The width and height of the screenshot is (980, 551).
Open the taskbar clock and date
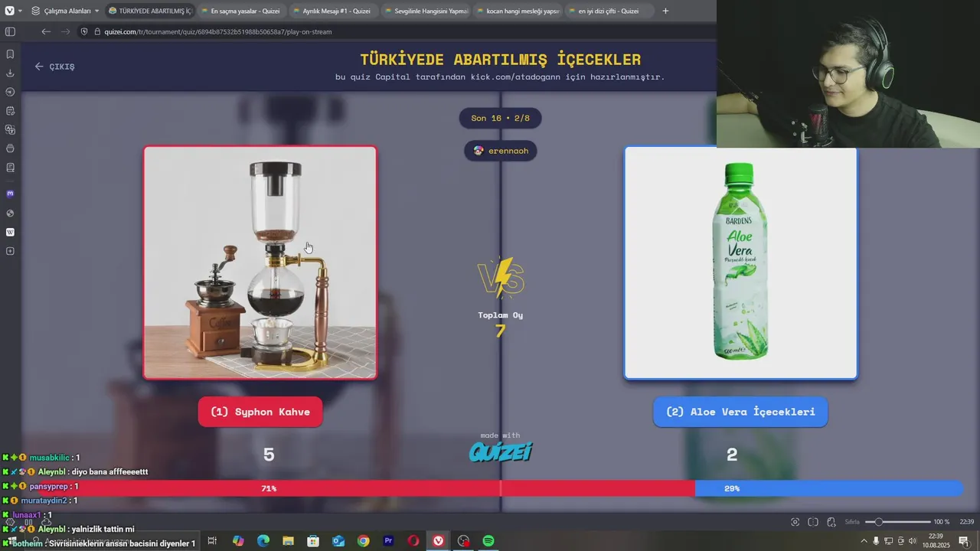936,541
